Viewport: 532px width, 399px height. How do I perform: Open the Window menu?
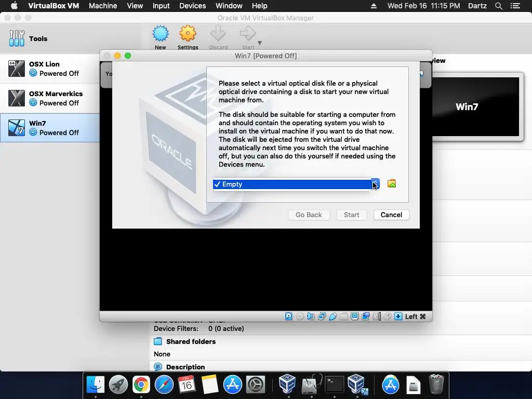(229, 6)
